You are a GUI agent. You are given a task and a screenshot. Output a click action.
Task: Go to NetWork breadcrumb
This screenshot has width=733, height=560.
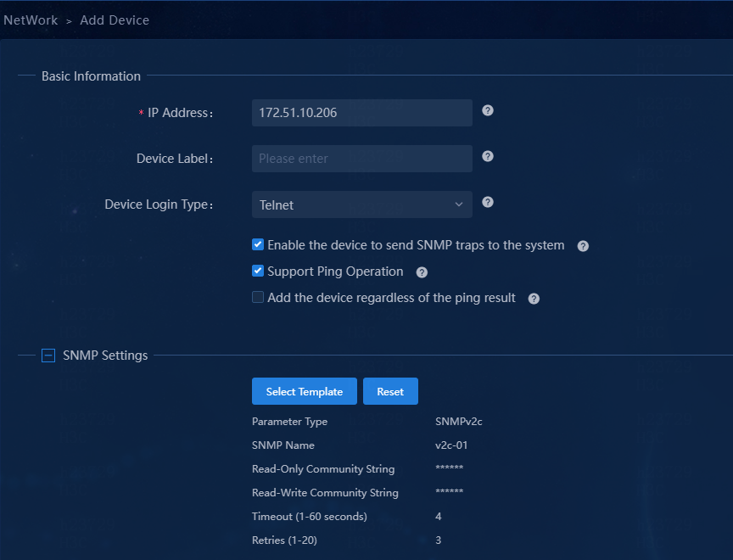coord(31,20)
